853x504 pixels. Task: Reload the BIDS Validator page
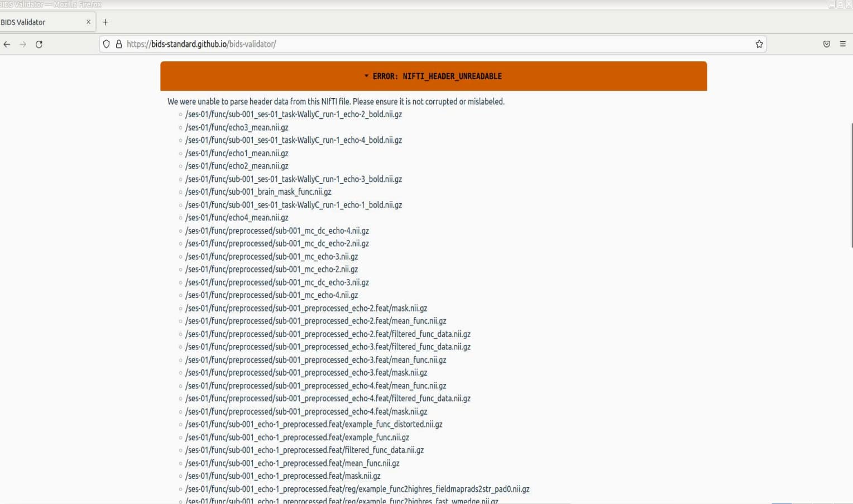[x=39, y=44]
